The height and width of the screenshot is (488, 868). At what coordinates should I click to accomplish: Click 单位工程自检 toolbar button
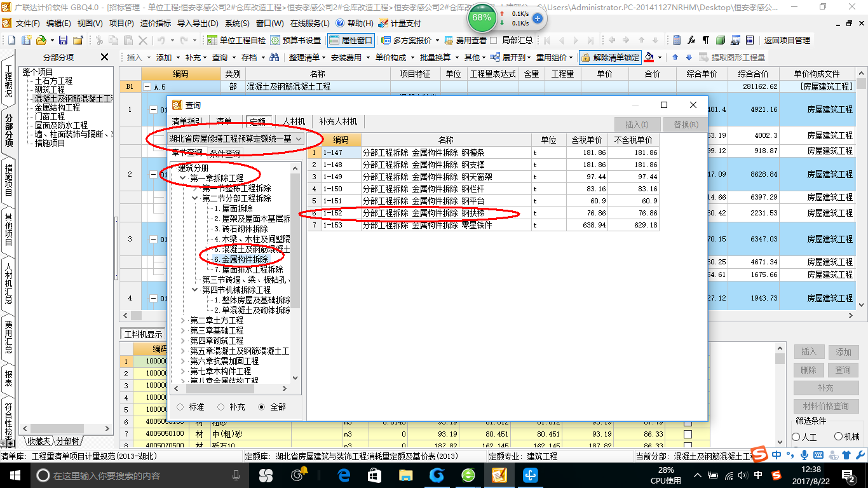tap(237, 40)
